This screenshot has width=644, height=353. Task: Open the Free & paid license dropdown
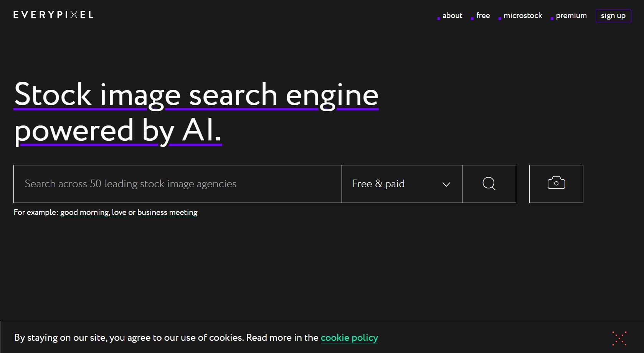[x=401, y=184]
